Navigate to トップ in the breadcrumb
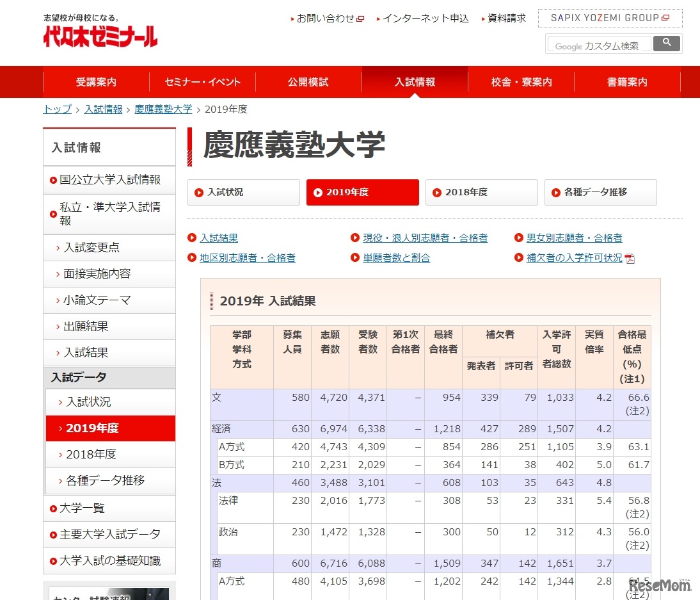This screenshot has width=700, height=600. [x=56, y=109]
